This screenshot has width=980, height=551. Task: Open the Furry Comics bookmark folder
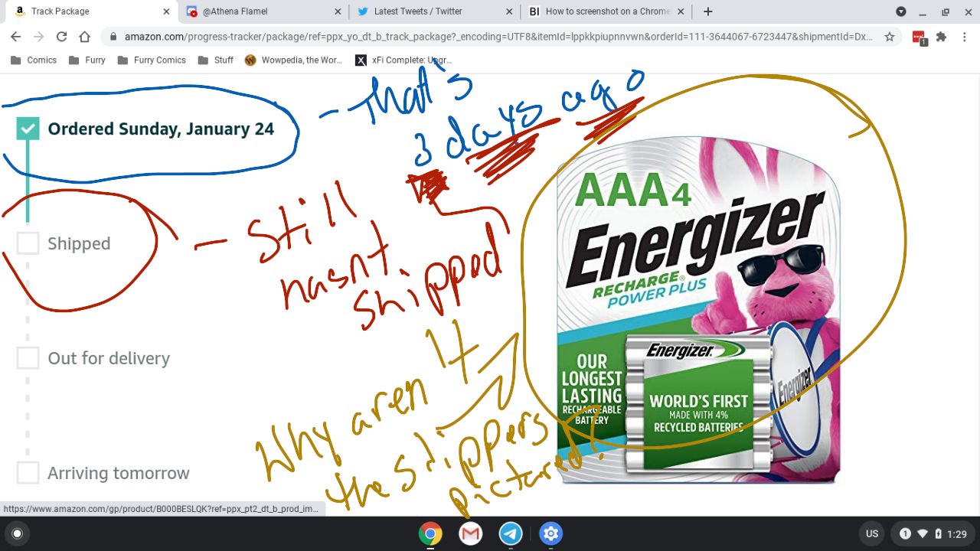(x=152, y=60)
